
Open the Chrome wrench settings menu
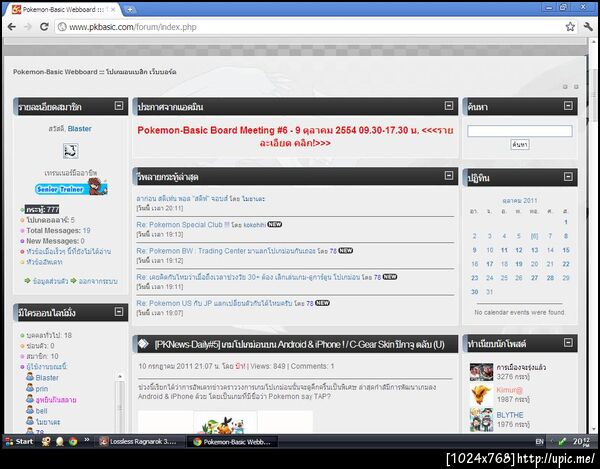[588, 27]
